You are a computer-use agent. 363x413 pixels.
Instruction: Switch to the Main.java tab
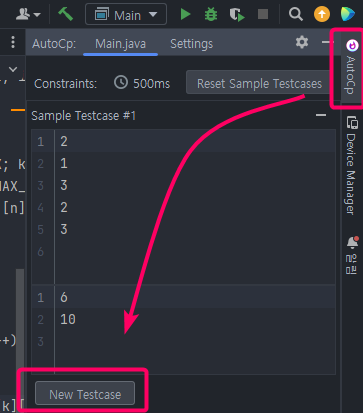[120, 44]
